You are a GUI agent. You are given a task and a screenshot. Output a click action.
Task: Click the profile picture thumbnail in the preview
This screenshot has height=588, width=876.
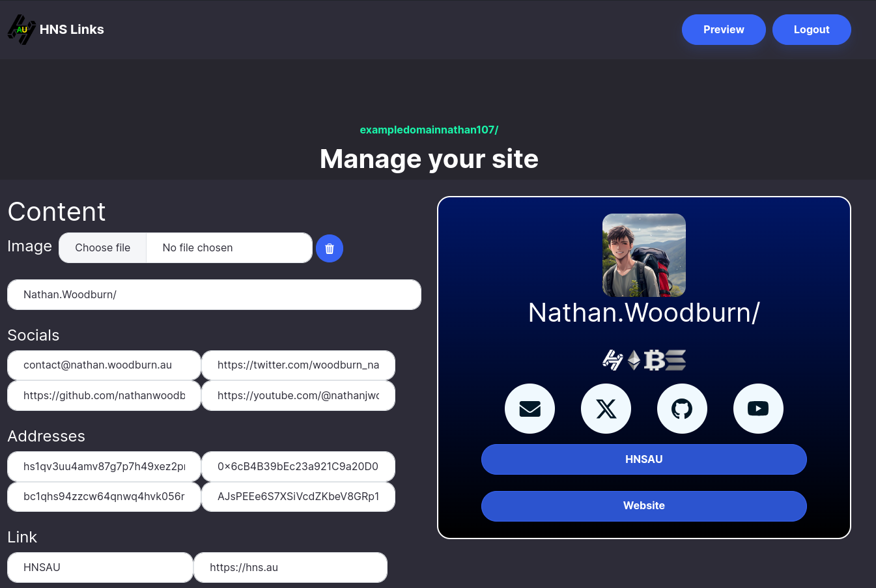(643, 255)
